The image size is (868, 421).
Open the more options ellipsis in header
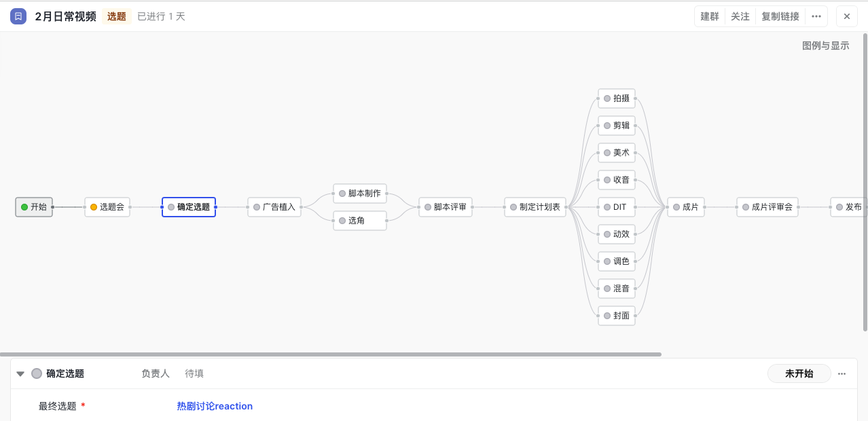[x=816, y=16]
